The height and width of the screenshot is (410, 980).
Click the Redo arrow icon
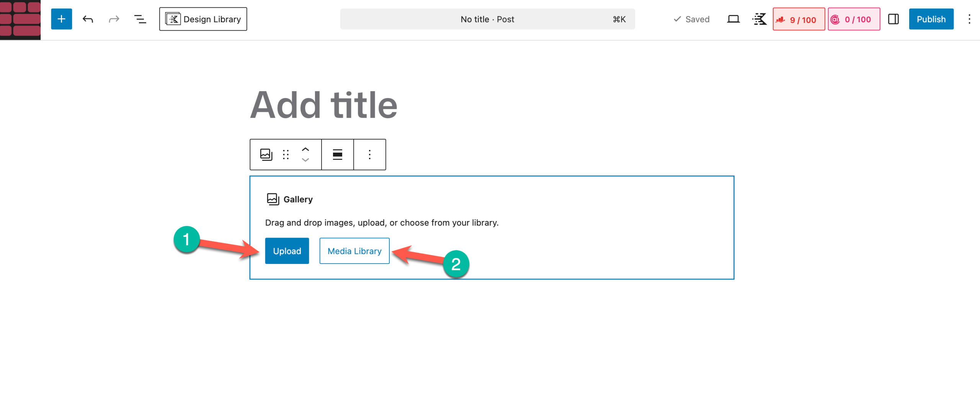point(114,19)
